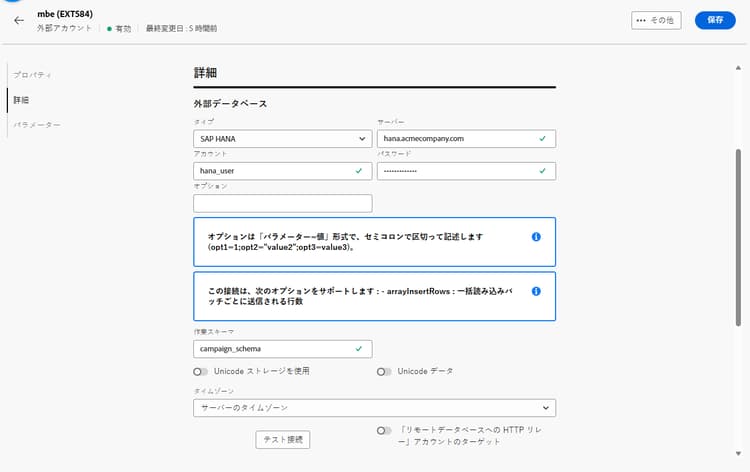The image size is (750, 472).
Task: Click the vertical scrollbar thumb
Action: (x=738, y=238)
